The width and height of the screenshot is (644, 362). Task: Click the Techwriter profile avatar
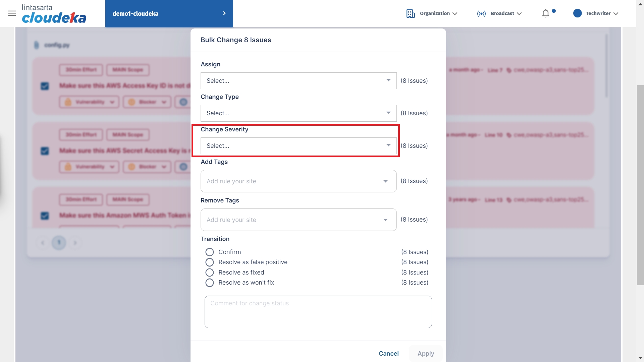click(x=577, y=13)
